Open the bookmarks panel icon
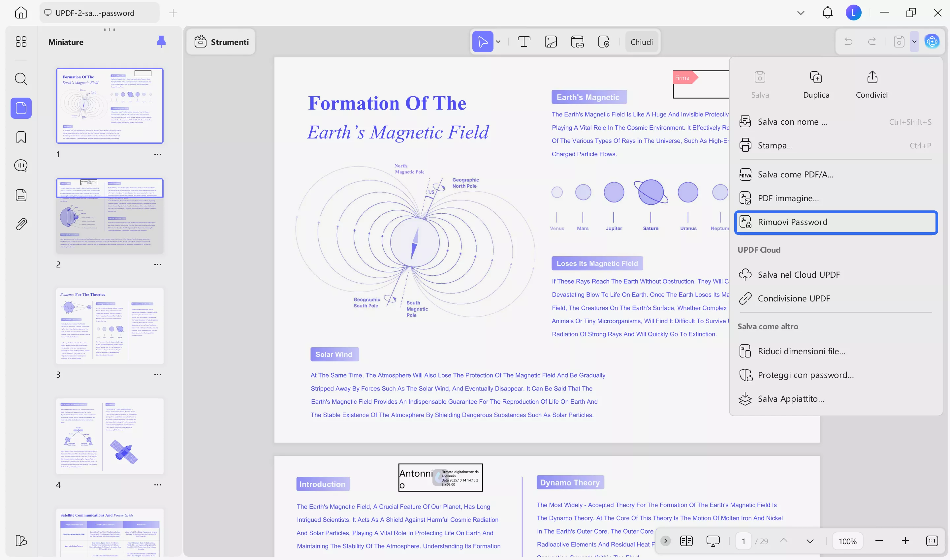The image size is (950, 560). tap(21, 137)
